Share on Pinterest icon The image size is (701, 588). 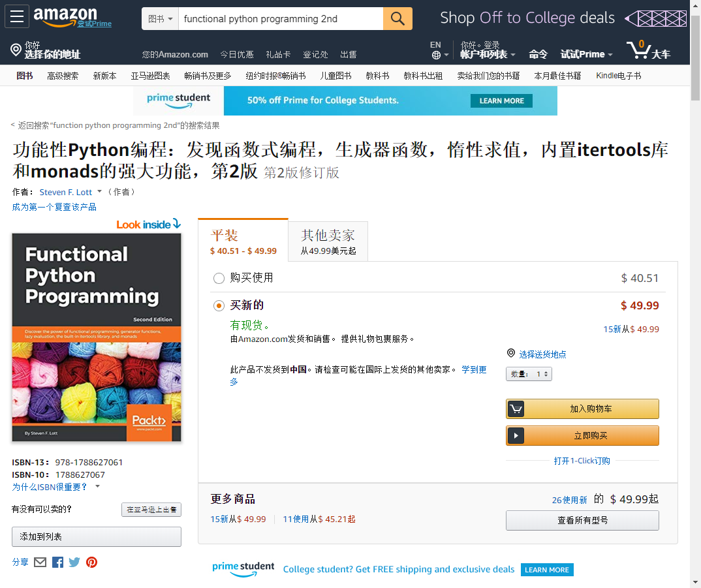click(91, 562)
